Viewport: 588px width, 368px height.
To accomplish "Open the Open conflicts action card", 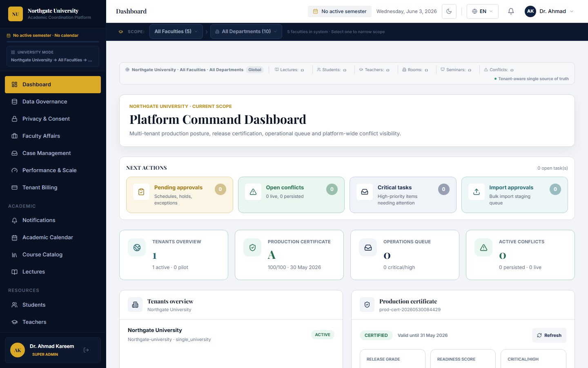I will tap(291, 195).
